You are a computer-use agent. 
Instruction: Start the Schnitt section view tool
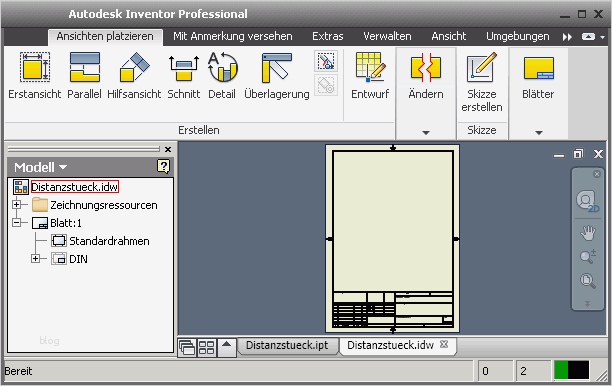click(183, 76)
